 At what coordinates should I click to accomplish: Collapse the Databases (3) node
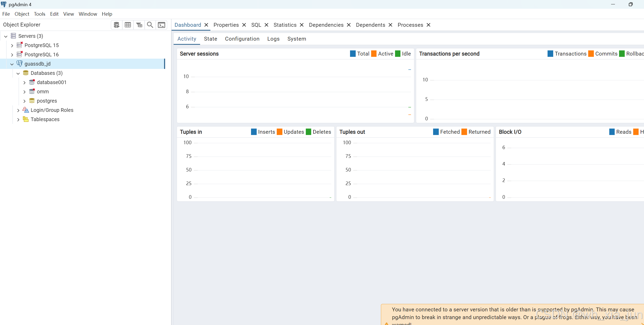click(x=18, y=73)
